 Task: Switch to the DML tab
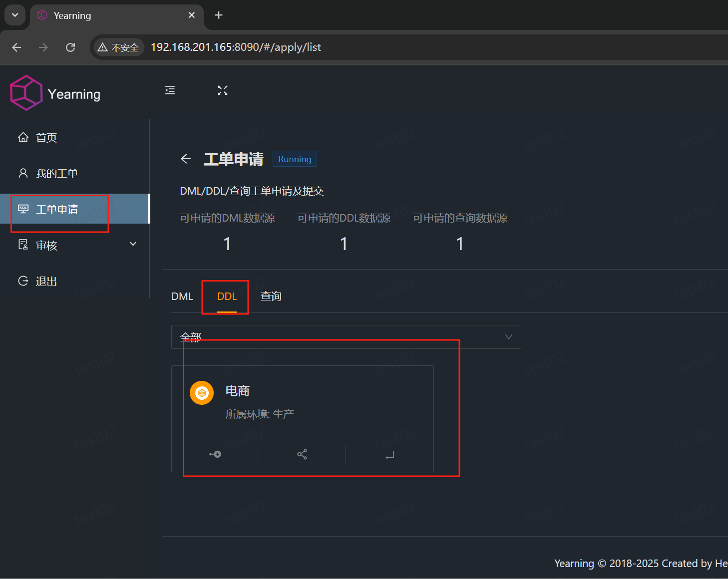(x=182, y=296)
